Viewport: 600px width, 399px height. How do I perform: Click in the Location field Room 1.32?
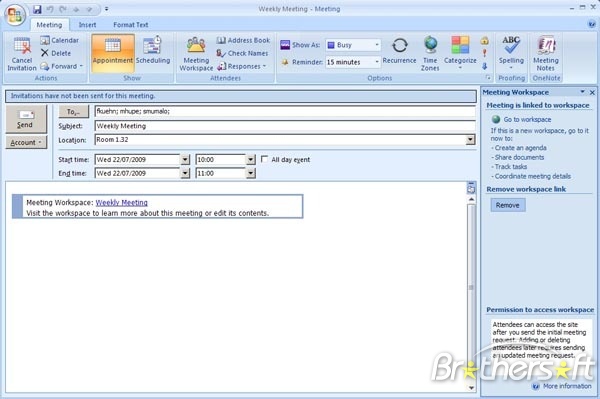pos(280,140)
